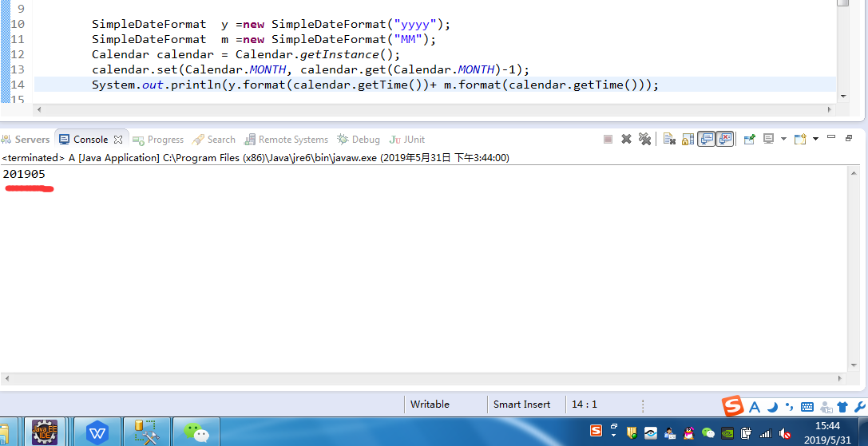868x446 pixels.
Task: Place cursor on Calendar.getInstance() code line
Action: 246,54
